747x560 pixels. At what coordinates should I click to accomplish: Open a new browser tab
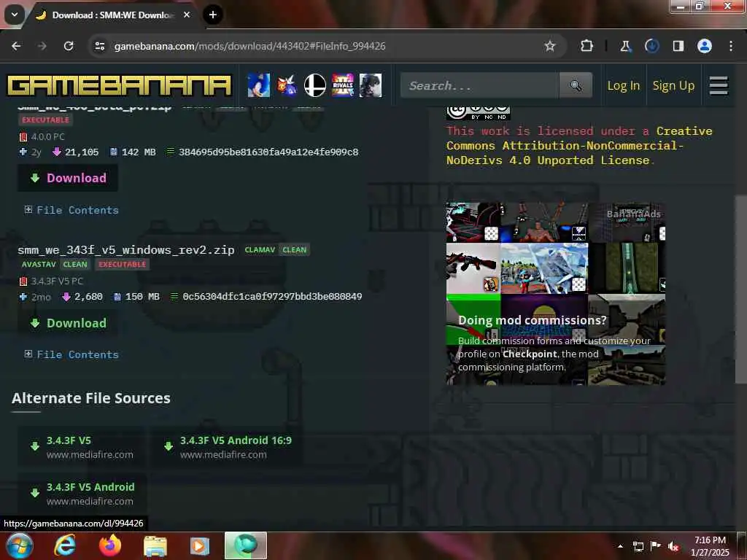click(213, 15)
